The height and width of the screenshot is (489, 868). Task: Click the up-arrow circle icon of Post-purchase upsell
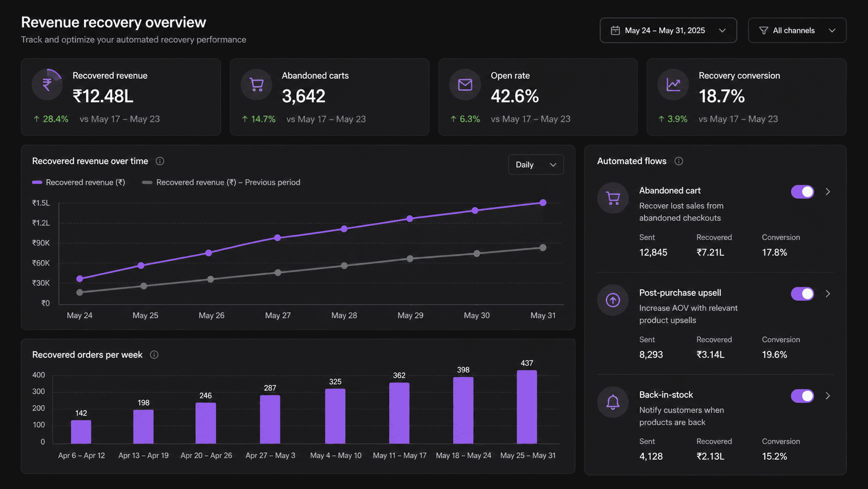(613, 300)
